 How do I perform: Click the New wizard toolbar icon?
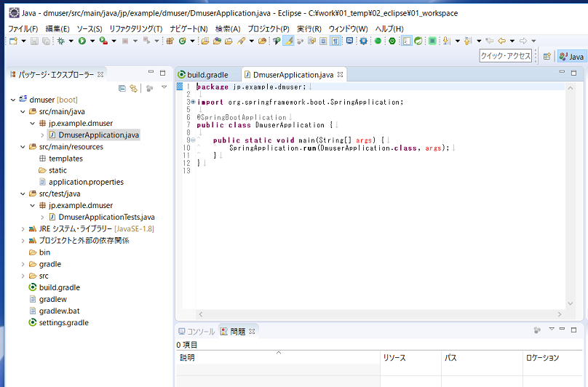(x=13, y=41)
